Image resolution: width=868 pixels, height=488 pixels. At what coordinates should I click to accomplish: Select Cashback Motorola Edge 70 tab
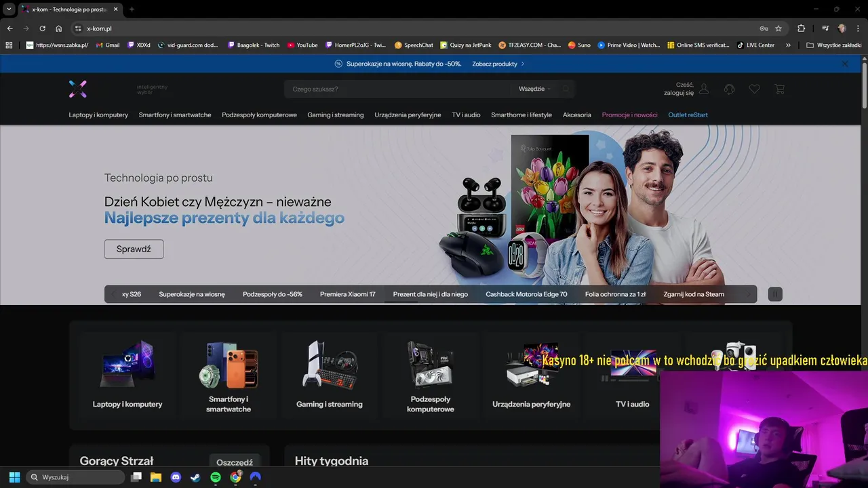(526, 294)
